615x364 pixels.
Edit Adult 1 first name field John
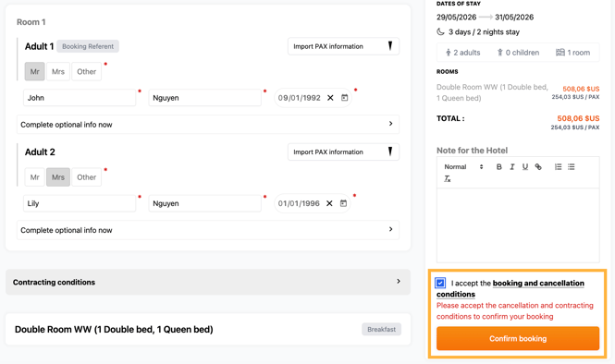tap(80, 98)
